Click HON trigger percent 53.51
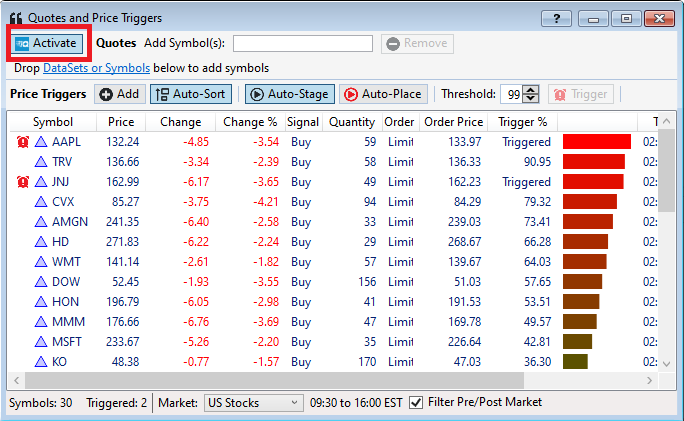Viewport: 684px width, 421px height. [537, 302]
